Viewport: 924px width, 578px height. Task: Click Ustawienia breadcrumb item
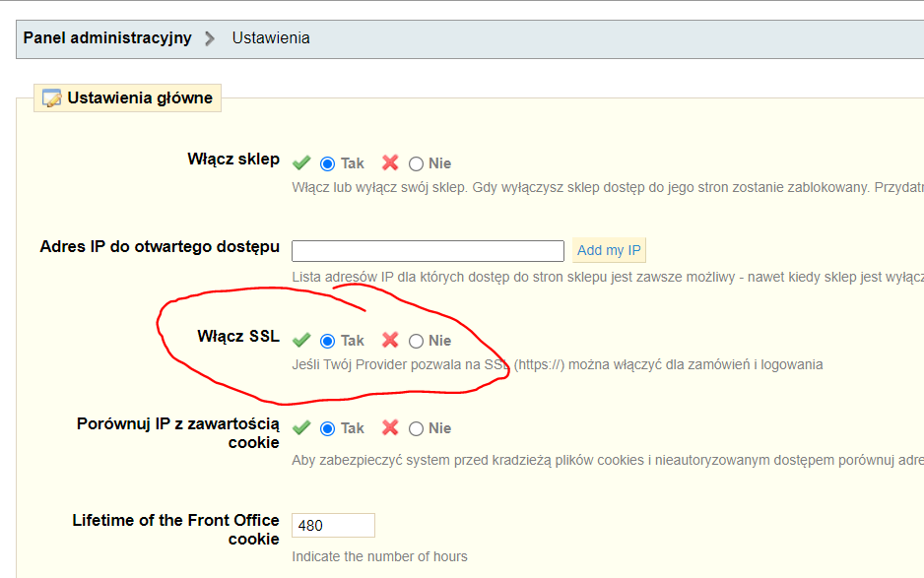pos(271,38)
